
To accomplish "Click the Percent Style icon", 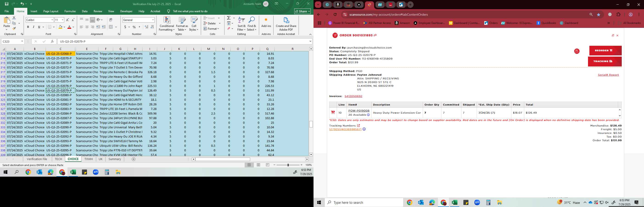I will pyautogui.click(x=134, y=27).
